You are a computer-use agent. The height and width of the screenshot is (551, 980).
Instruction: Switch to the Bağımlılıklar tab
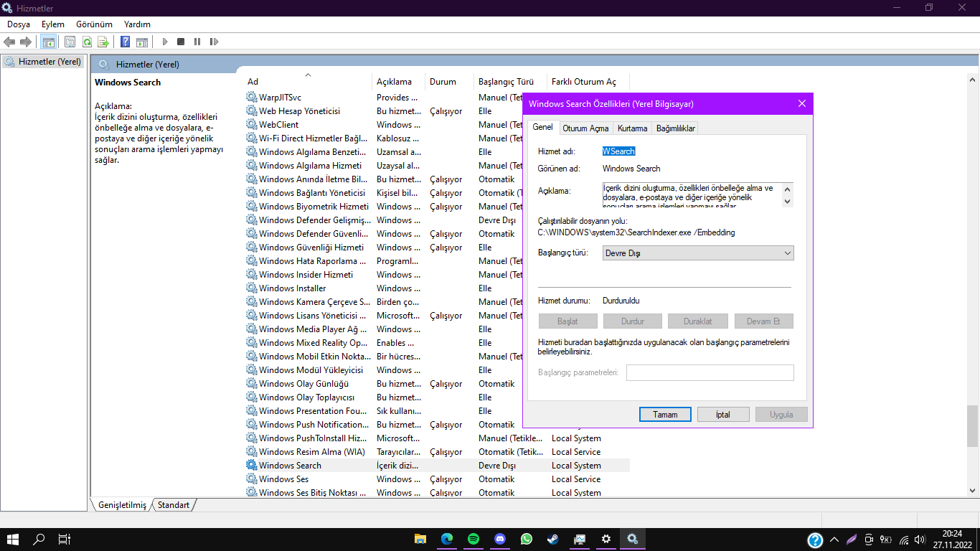pyautogui.click(x=676, y=128)
